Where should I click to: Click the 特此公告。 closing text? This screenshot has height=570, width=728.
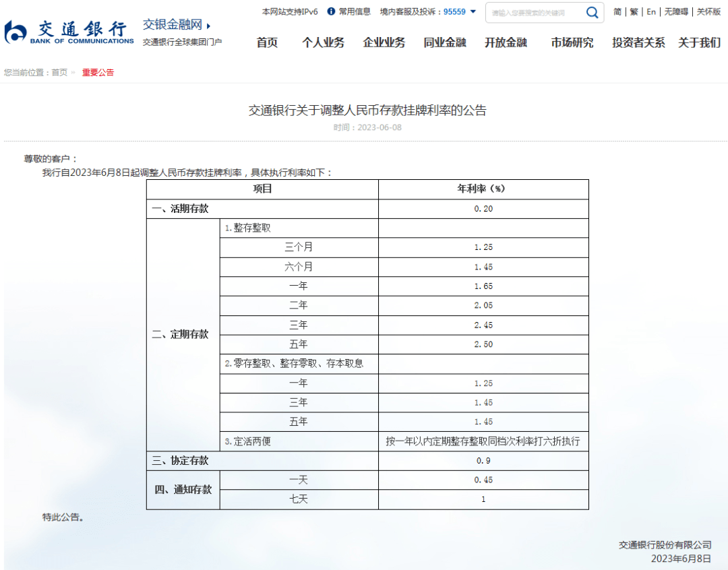tap(63, 517)
